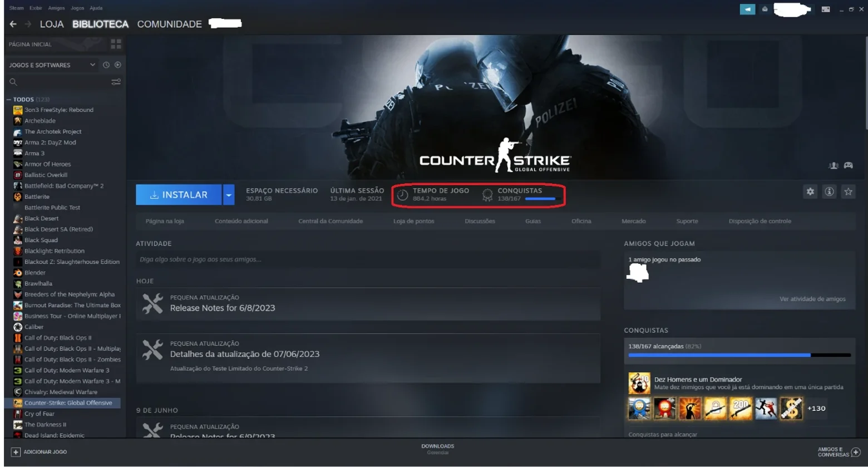
Task: Toggle ready-to-play filter icon
Action: tap(118, 65)
